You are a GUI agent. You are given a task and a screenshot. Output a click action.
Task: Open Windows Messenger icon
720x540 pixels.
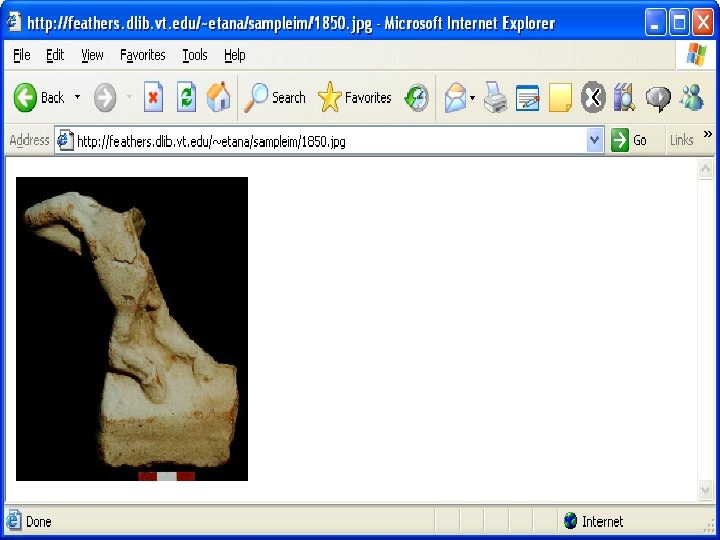[691, 97]
